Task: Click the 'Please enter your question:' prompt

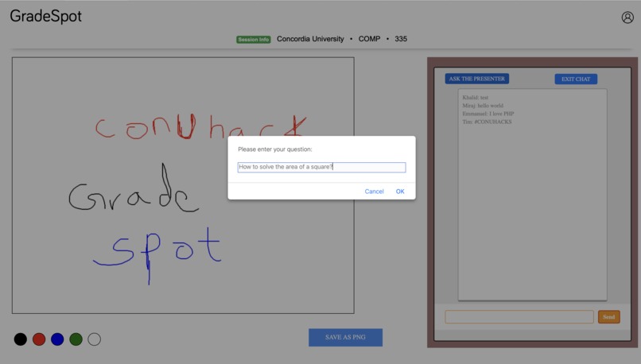Action: (275, 149)
